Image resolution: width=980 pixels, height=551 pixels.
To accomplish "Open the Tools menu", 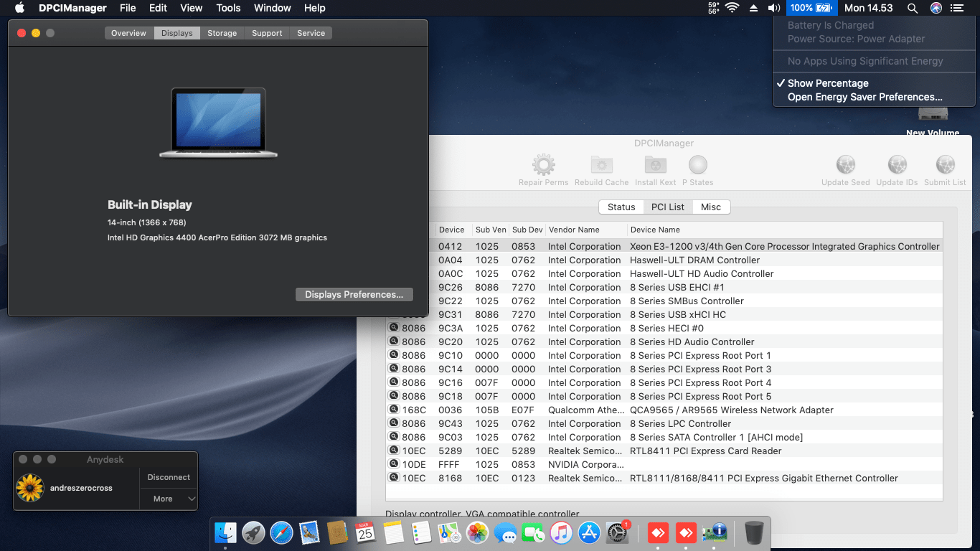I will [228, 8].
